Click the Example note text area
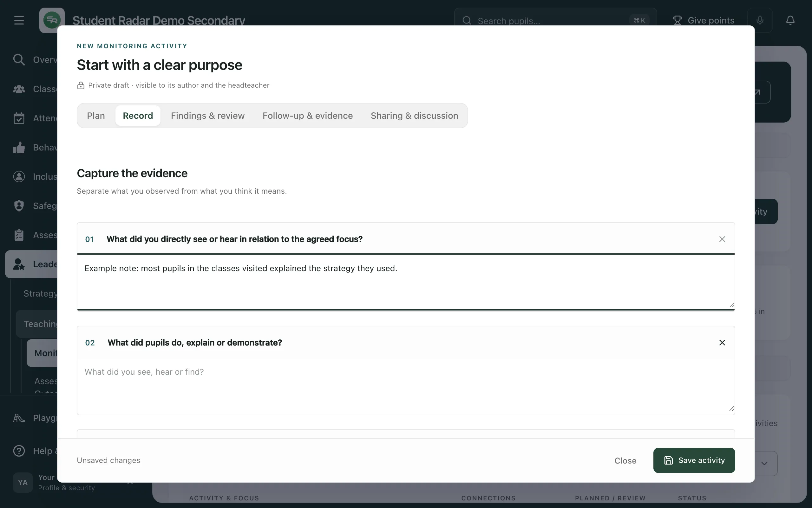The height and width of the screenshot is (508, 812). click(406, 282)
